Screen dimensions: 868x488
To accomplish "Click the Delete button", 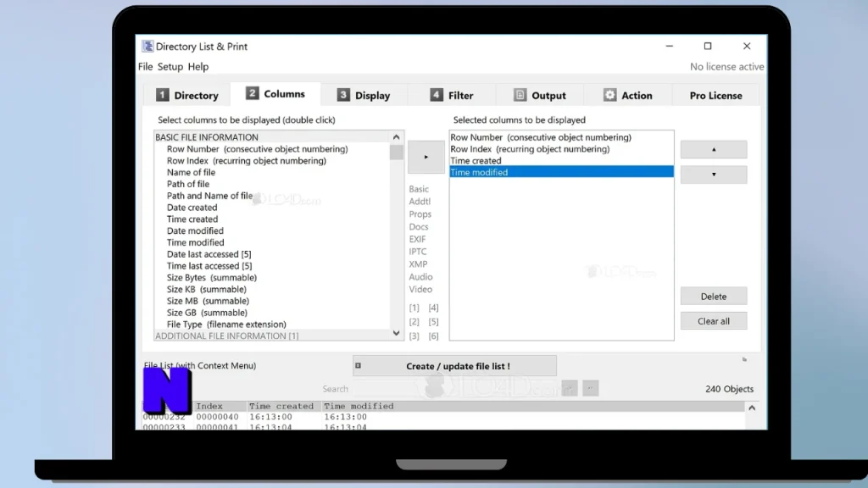I will pos(714,296).
